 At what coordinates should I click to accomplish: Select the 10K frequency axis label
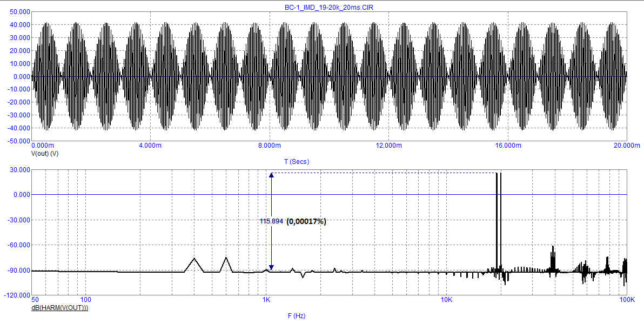tap(446, 299)
